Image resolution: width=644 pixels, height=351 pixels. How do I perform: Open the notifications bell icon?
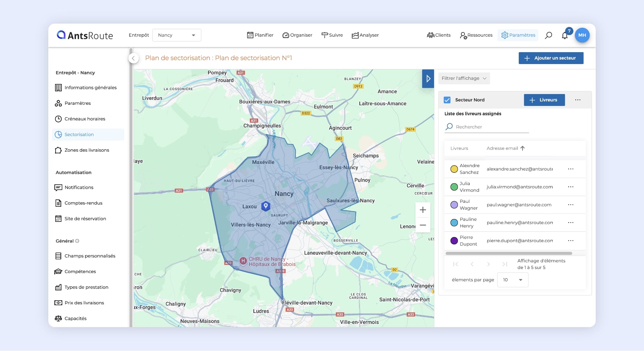565,35
